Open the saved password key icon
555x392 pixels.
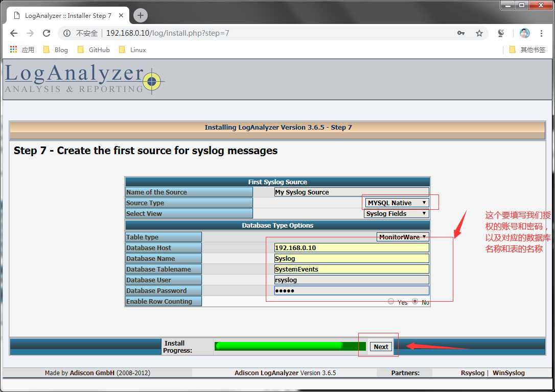coord(460,33)
